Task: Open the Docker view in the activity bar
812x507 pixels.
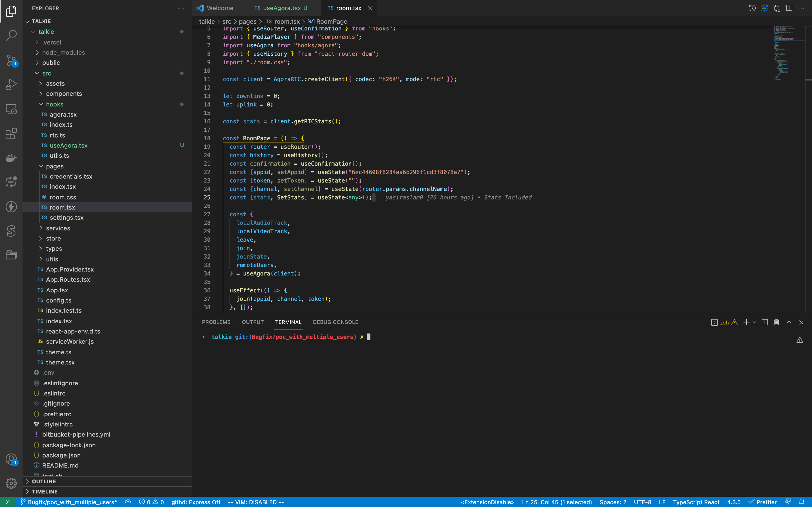Action: coord(11,158)
